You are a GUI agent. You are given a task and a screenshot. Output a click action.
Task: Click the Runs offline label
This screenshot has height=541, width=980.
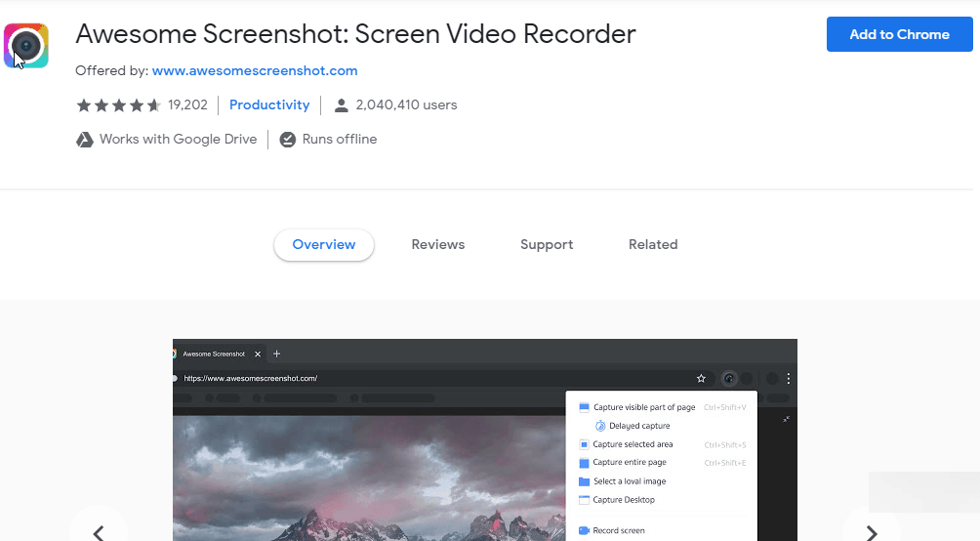tap(340, 139)
